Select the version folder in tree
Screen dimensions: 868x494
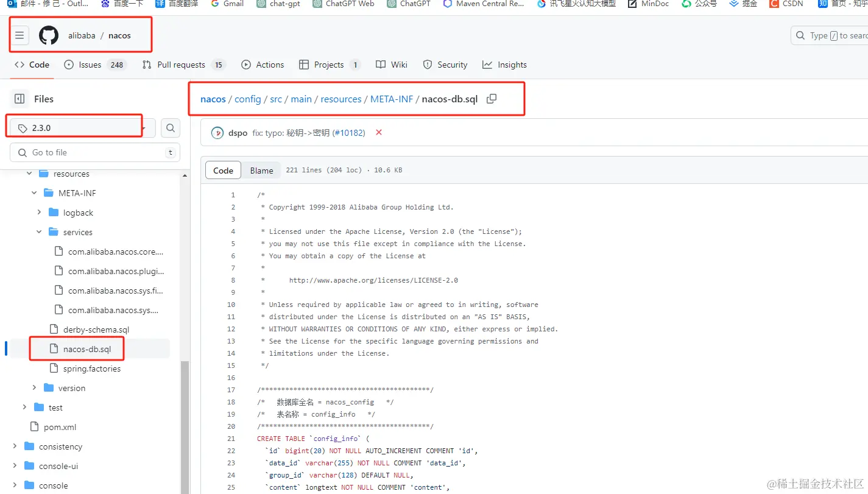click(72, 388)
